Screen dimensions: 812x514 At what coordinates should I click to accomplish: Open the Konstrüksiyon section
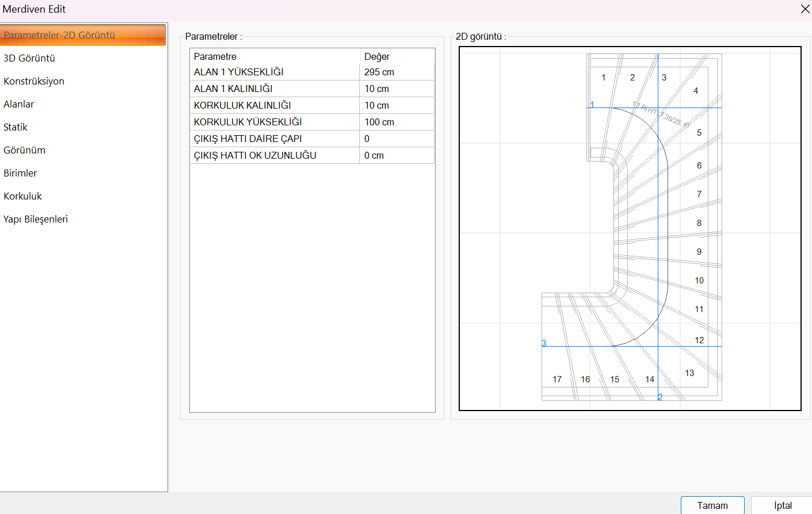tap(34, 81)
